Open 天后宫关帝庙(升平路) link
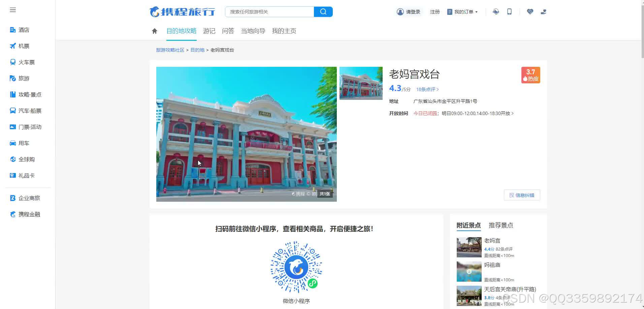The height and width of the screenshot is (309, 644). point(510,289)
